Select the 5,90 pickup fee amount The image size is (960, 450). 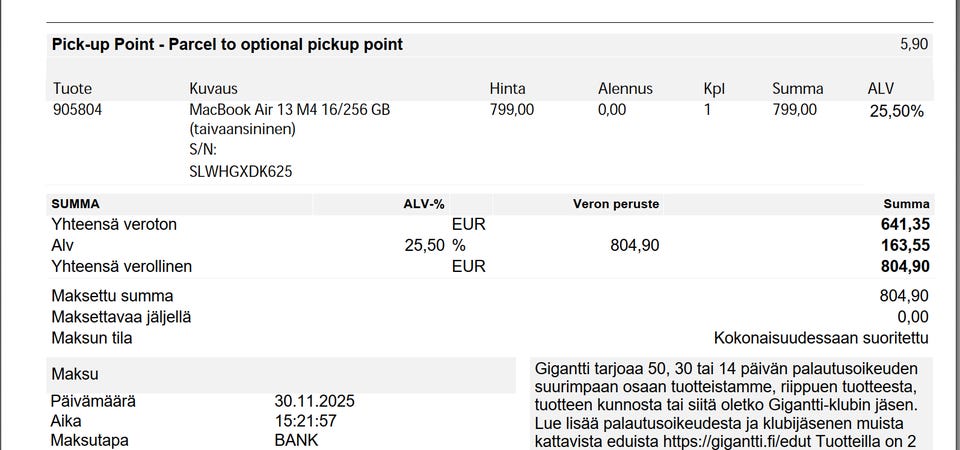[x=914, y=44]
